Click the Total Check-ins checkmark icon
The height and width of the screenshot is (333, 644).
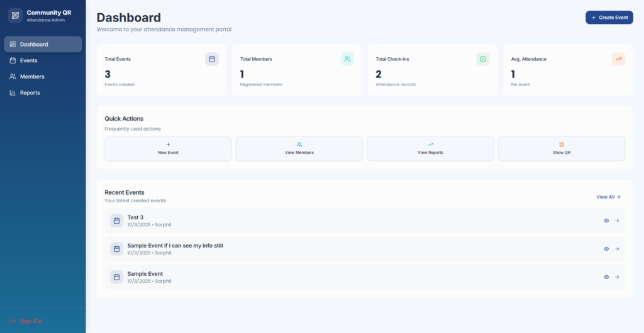[483, 59]
